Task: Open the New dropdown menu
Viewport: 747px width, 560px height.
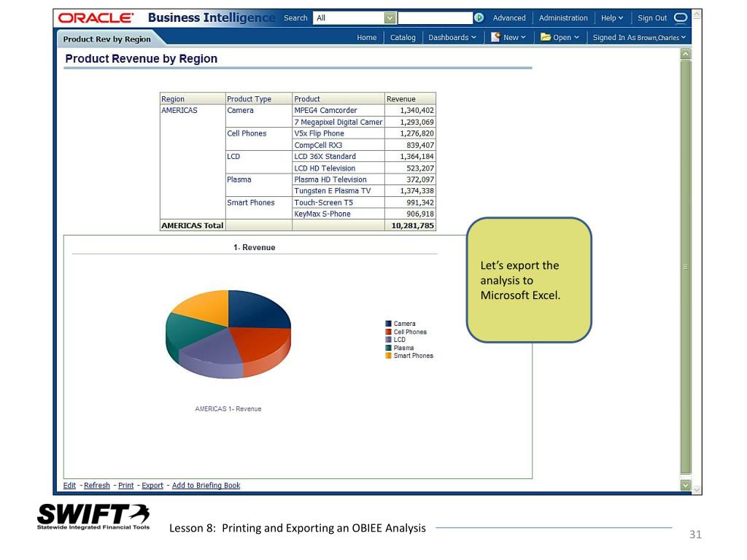Action: [x=514, y=38]
